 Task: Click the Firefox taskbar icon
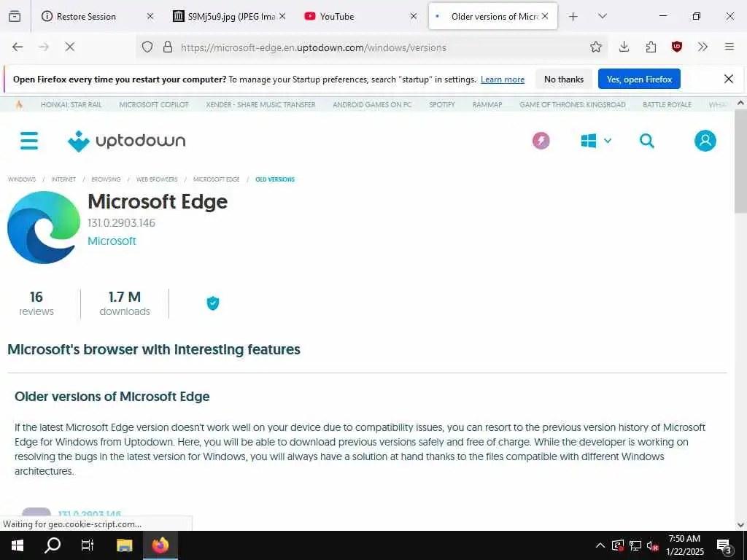point(160,545)
